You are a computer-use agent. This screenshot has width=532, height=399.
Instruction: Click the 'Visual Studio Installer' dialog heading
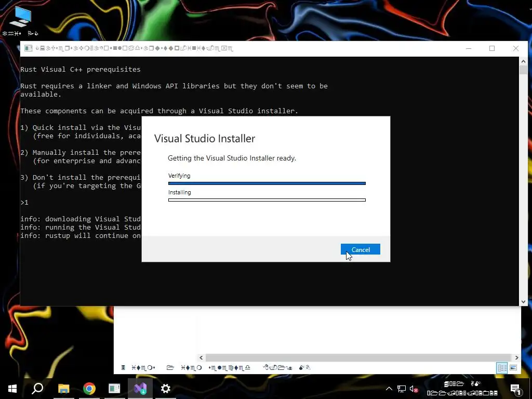coord(205,138)
